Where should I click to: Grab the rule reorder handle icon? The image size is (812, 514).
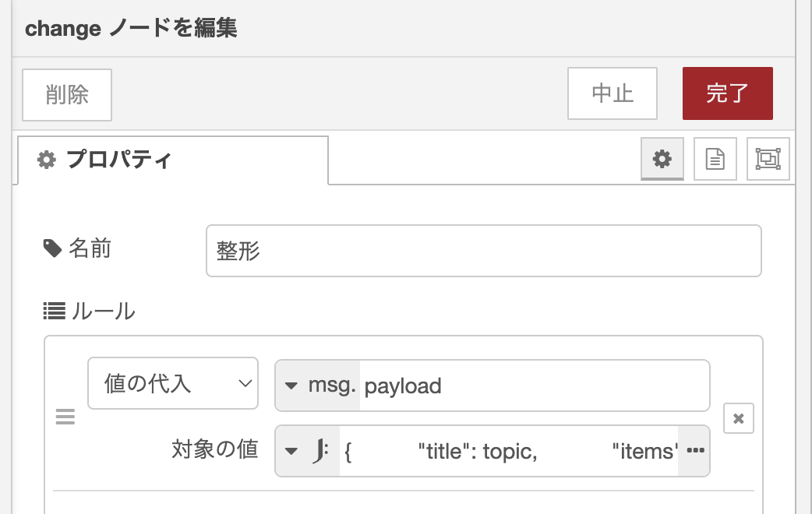(x=65, y=417)
